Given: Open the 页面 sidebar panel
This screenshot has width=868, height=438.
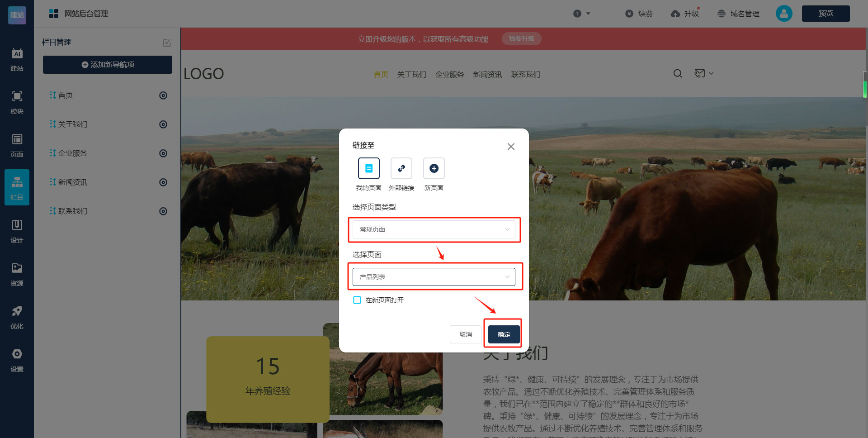Looking at the screenshot, I should click(x=17, y=146).
